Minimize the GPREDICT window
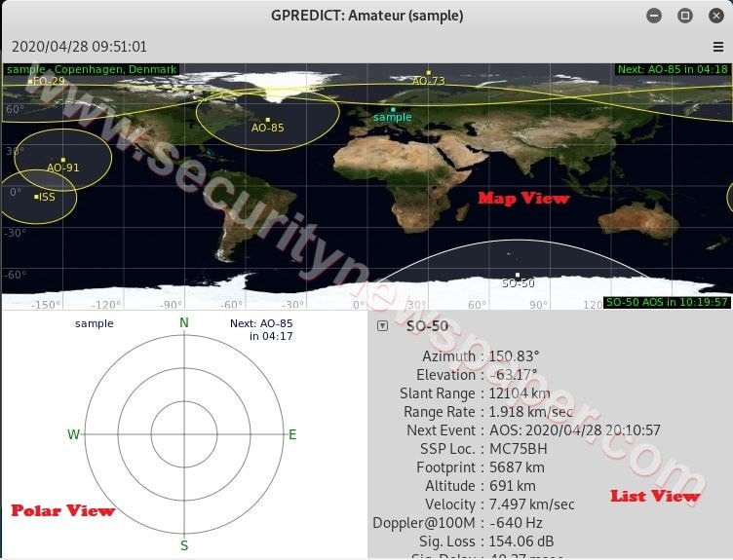Viewport: 733px width, 560px height. [654, 16]
